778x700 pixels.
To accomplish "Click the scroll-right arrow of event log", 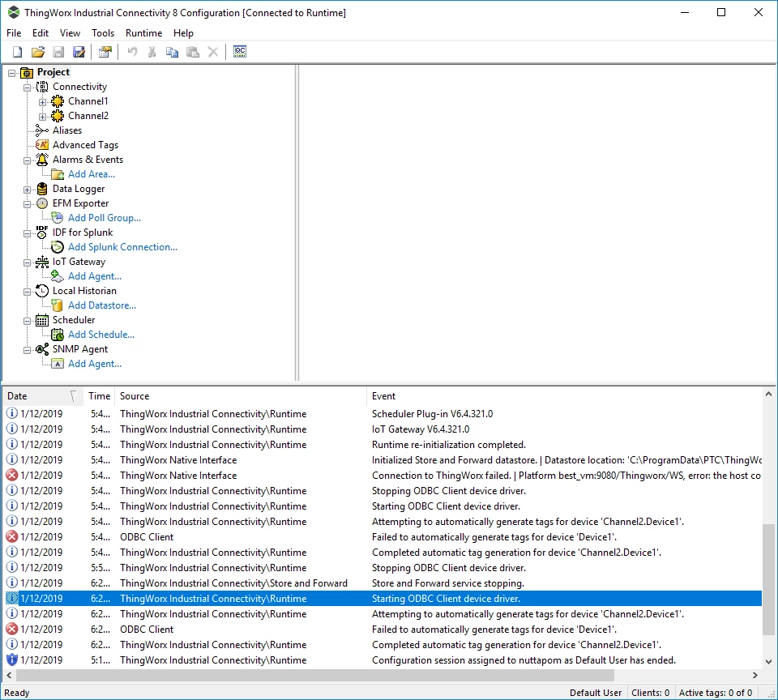I will click(754, 675).
